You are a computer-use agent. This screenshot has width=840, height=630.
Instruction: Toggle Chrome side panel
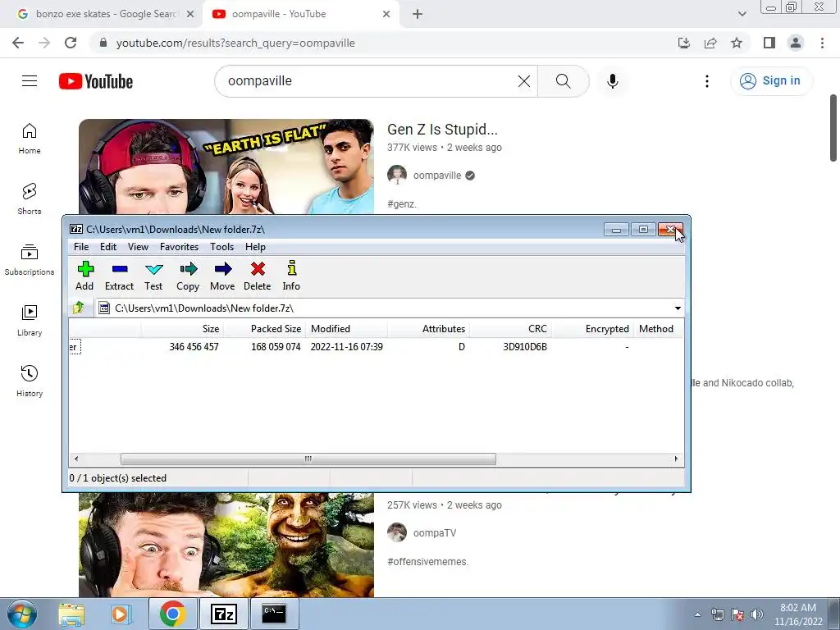pyautogui.click(x=769, y=43)
